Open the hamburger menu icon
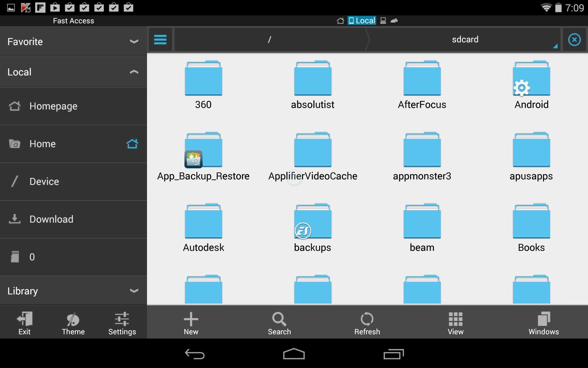This screenshot has width=588, height=368. (160, 40)
